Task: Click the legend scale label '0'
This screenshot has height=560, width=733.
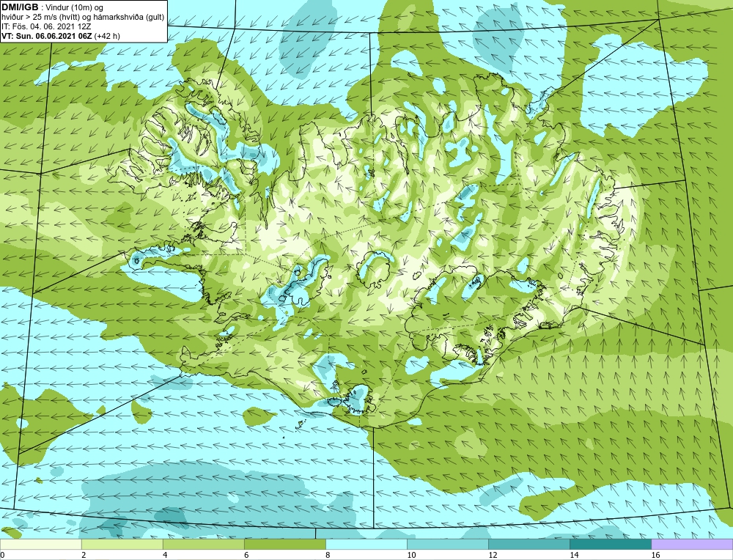Action: pos(2,556)
